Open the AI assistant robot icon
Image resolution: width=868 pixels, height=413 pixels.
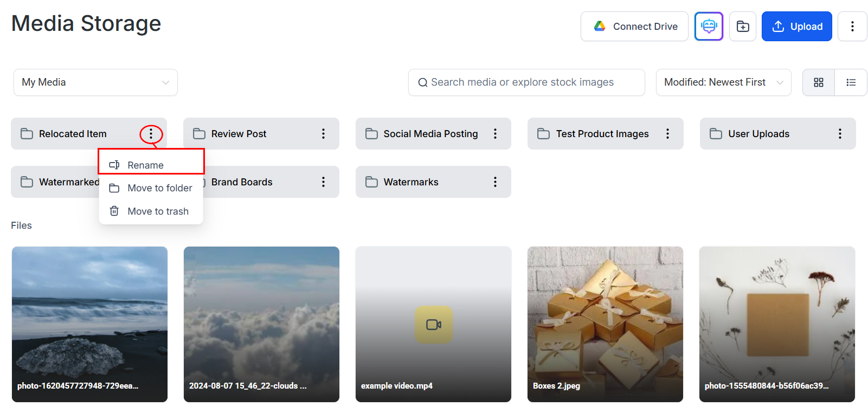pyautogui.click(x=709, y=26)
